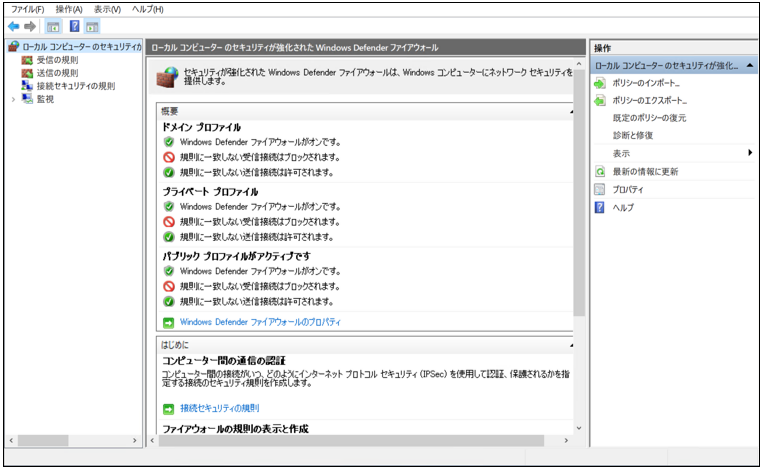This screenshot has height=469, width=762.
Task: Select the root ローカル コンピューター tree node
Action: pos(82,47)
